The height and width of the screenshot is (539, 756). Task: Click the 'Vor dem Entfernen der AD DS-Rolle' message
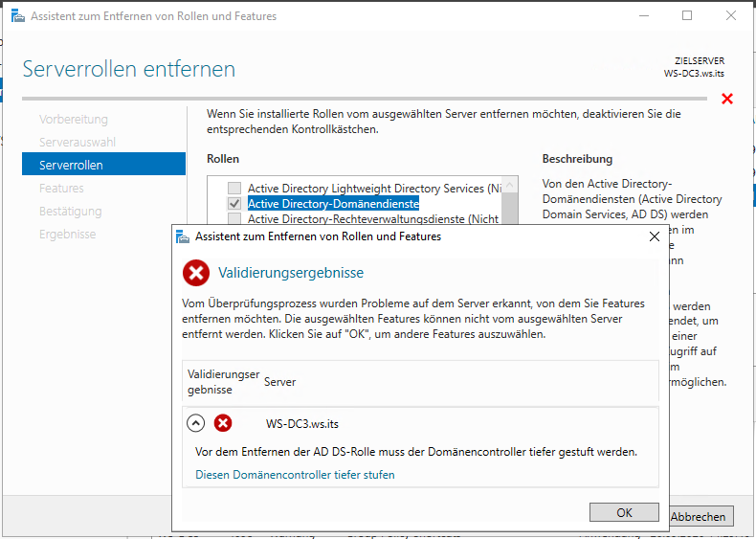click(416, 452)
